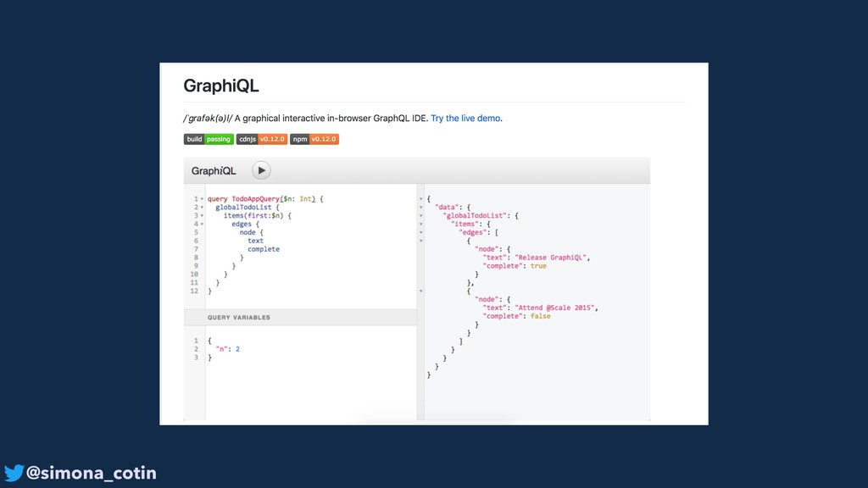Click the "Release GraphiQL" result string
The height and width of the screenshot is (488, 868).
[x=551, y=258]
